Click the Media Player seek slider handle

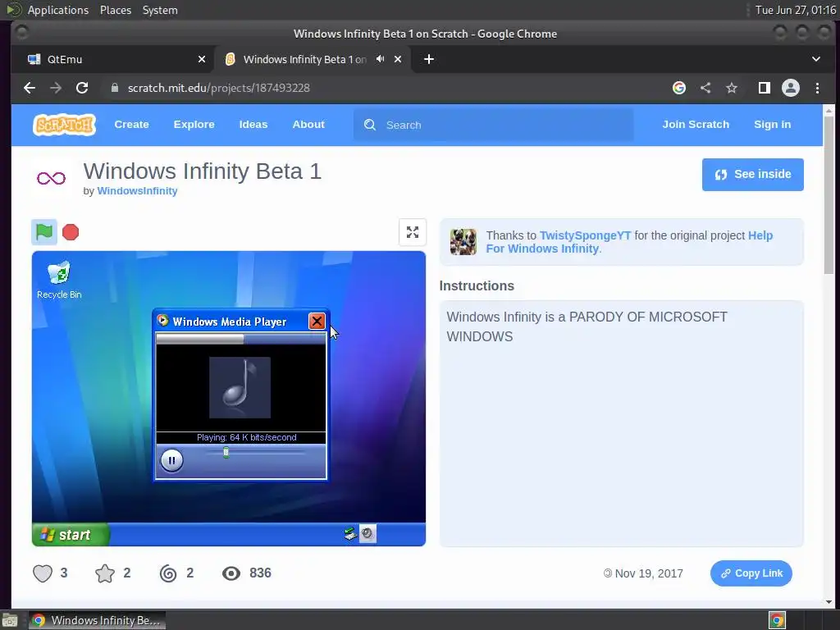(x=226, y=453)
